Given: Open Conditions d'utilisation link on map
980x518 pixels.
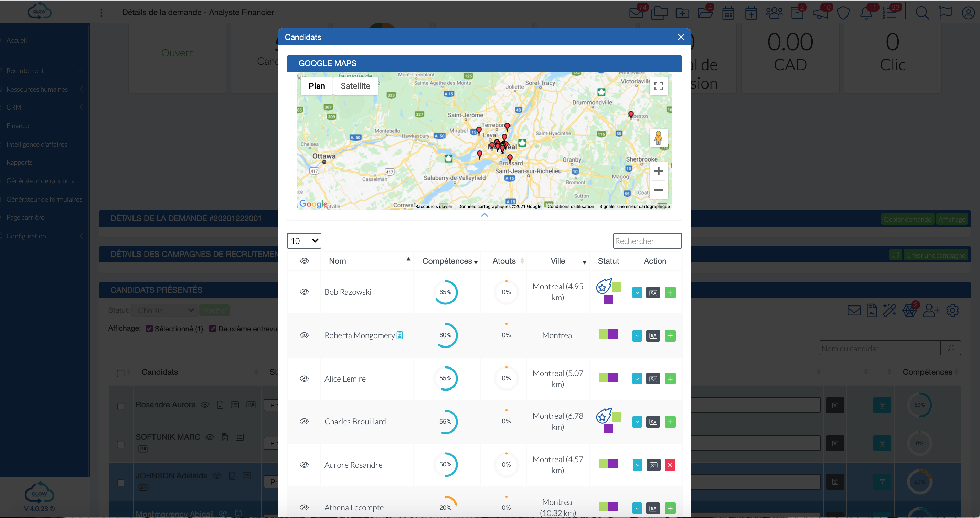Looking at the screenshot, I should tap(571, 206).
